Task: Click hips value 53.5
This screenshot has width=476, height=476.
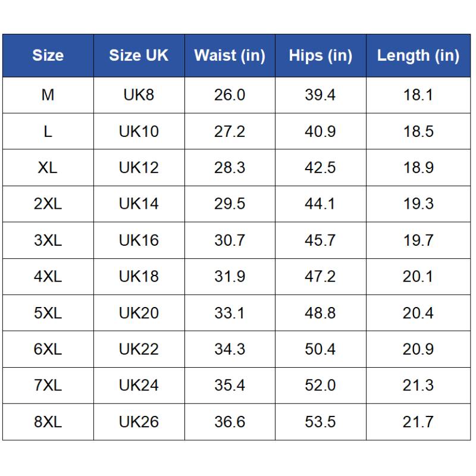Action: coord(321,422)
